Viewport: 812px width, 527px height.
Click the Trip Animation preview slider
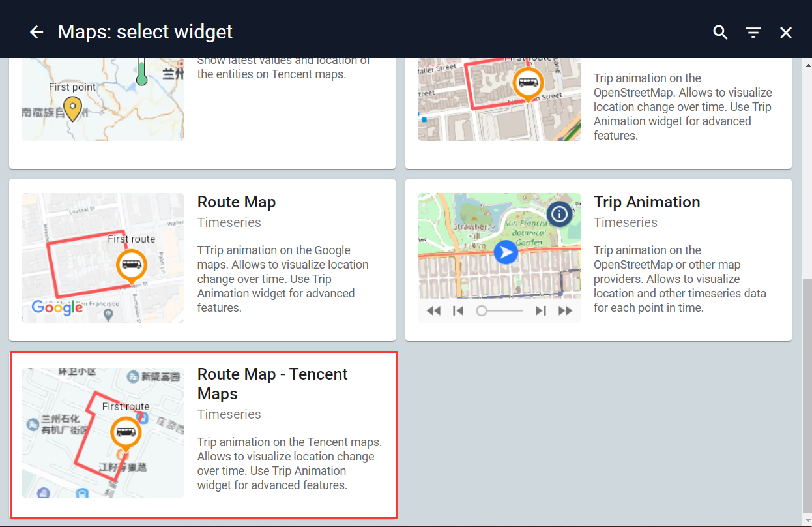[x=499, y=310]
